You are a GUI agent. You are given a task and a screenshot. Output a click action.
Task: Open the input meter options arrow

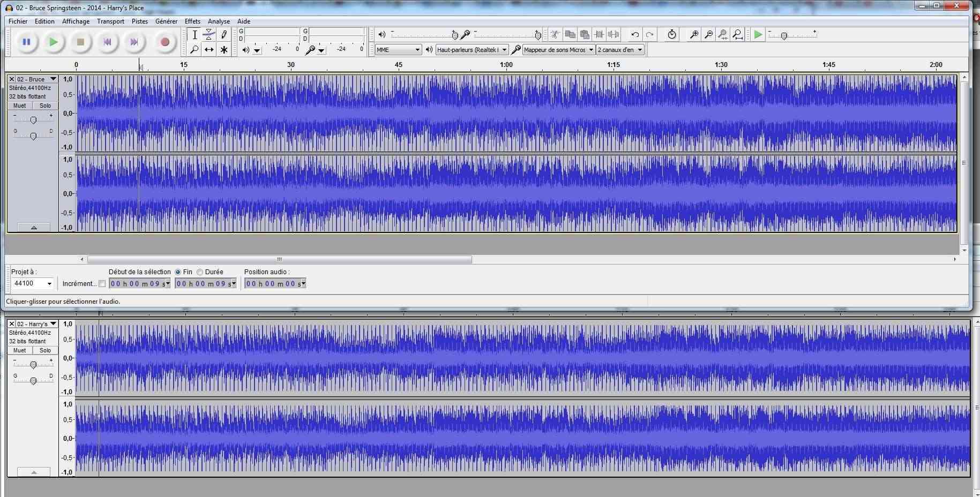[x=321, y=50]
